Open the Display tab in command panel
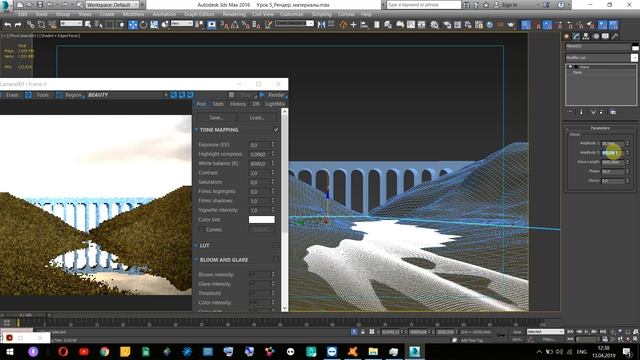This screenshot has height=360, width=640. pos(605,36)
